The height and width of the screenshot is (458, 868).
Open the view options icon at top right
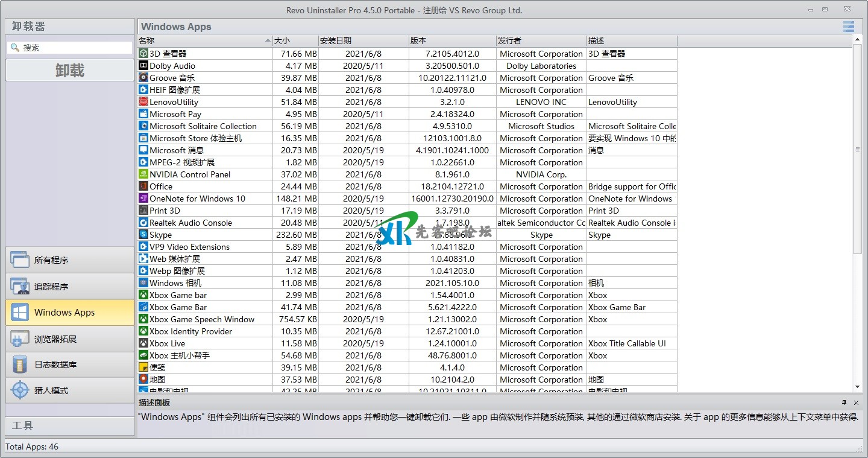[848, 27]
